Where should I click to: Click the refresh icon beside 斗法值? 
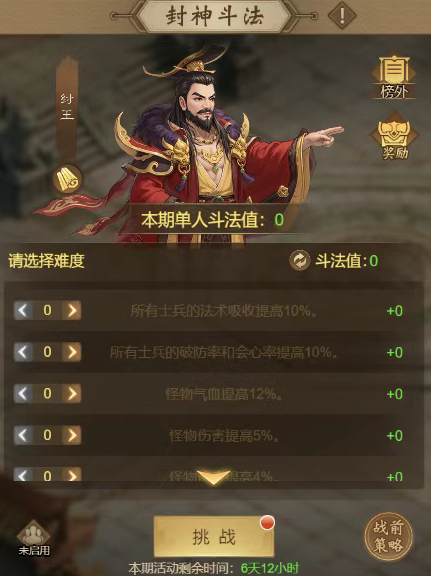click(x=299, y=261)
